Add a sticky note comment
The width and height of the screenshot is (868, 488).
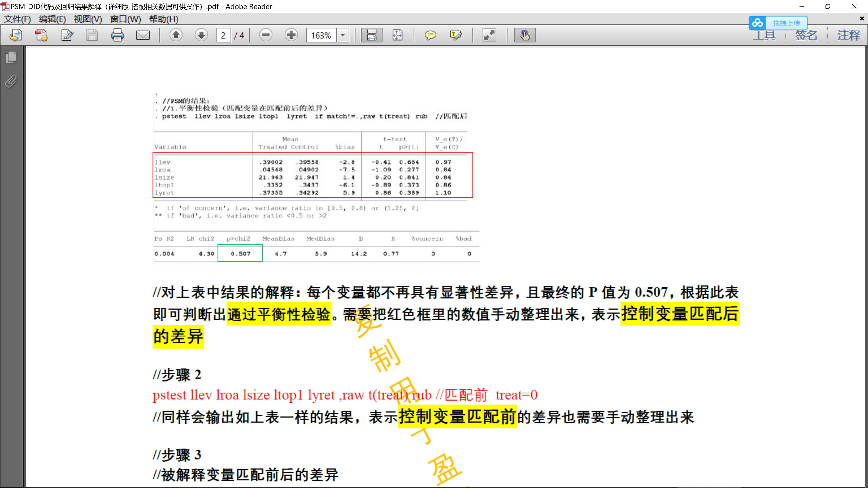[430, 35]
